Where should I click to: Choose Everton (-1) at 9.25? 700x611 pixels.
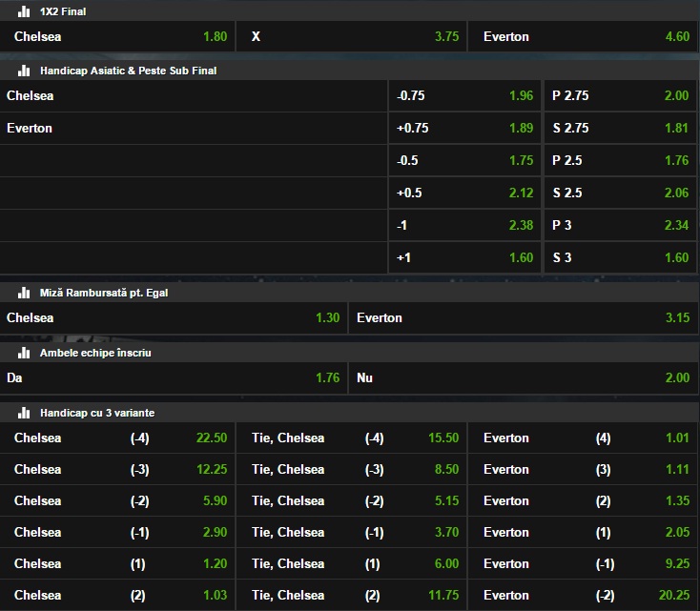click(583, 563)
